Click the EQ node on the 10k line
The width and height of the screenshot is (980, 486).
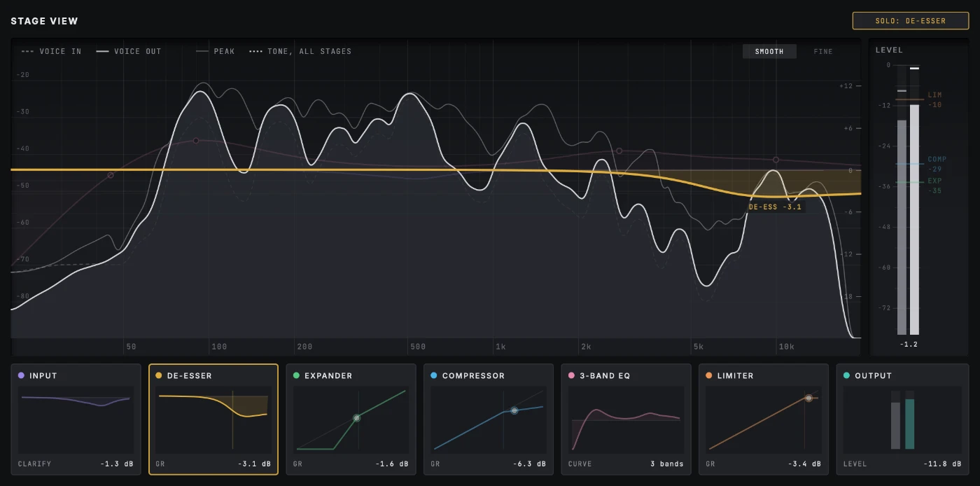(x=776, y=160)
